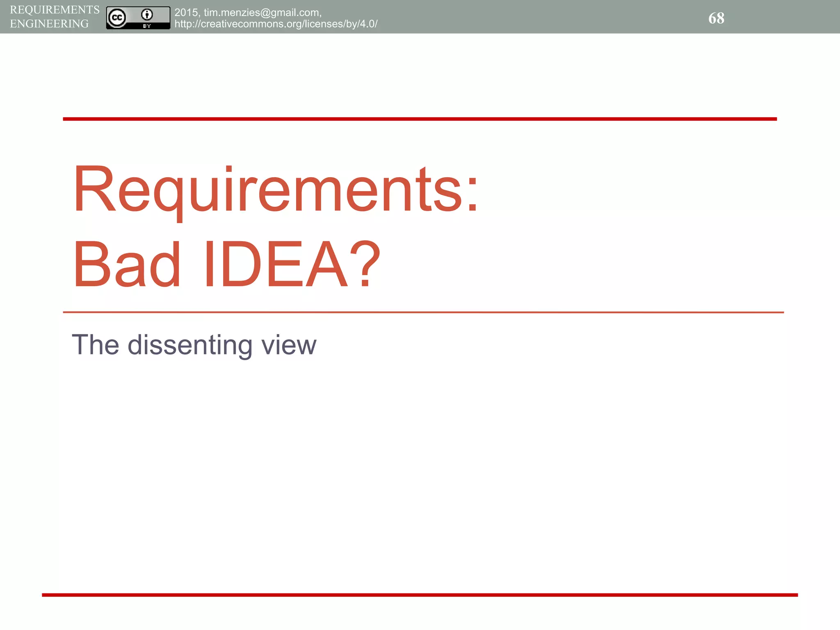Open the creativecommons.org licenses link
Image resolution: width=840 pixels, height=630 pixels.
276,24
